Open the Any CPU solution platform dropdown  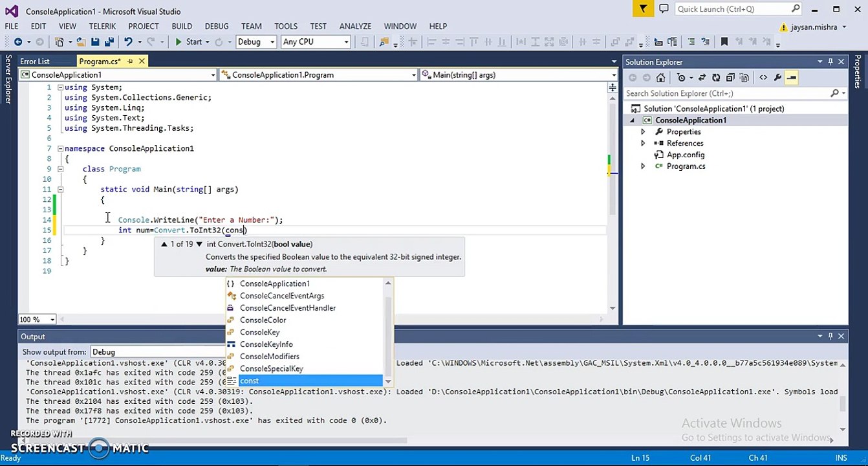pyautogui.click(x=316, y=42)
